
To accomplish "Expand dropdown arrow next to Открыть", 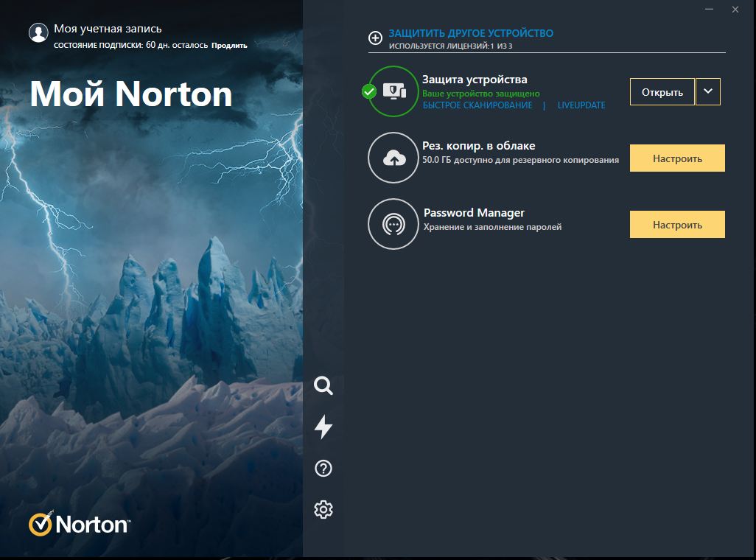I will point(708,91).
